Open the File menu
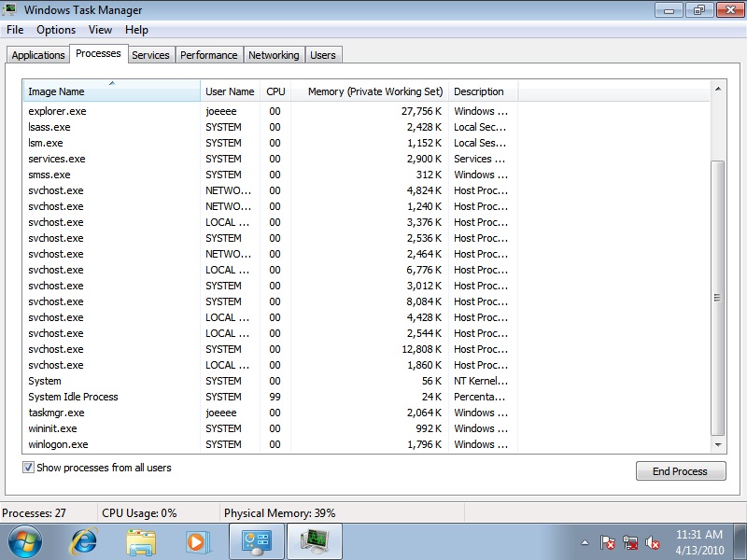 click(x=15, y=30)
